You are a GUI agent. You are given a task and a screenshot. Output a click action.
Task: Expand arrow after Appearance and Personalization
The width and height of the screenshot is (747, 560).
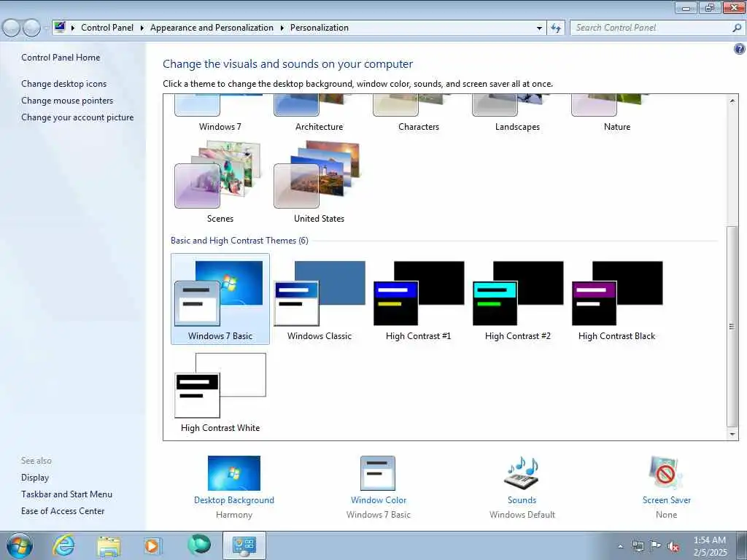[x=282, y=28]
